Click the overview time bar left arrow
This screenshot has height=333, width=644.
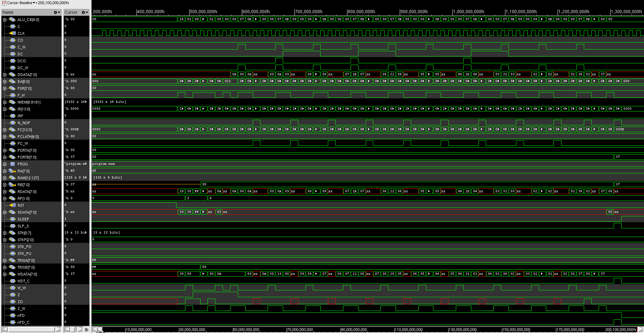(x=95, y=330)
